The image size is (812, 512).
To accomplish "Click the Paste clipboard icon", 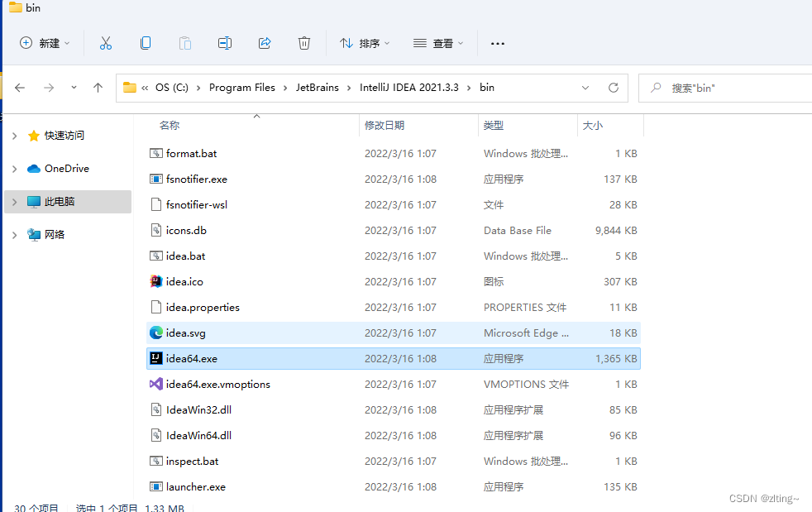I will click(185, 43).
